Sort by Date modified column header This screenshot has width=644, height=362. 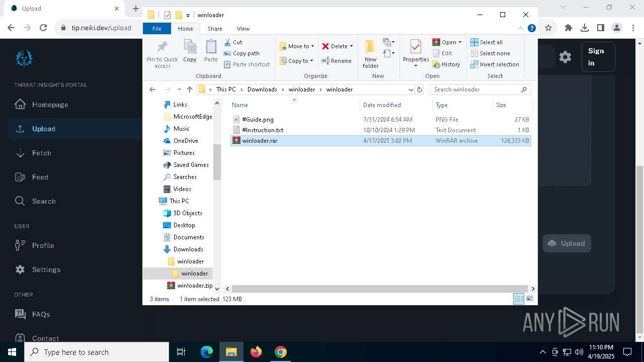click(396, 105)
